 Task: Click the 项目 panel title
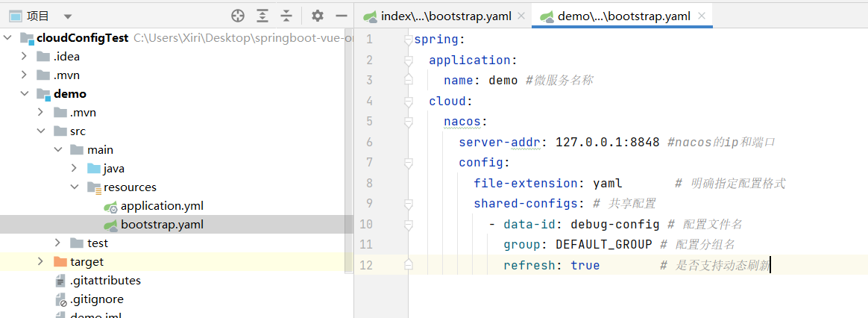click(x=37, y=16)
